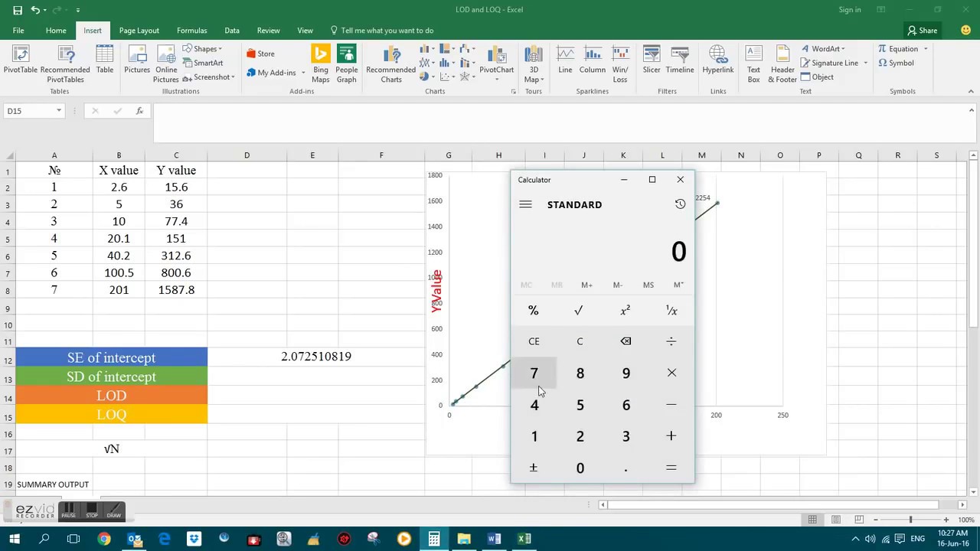Select the SD of intercept cell
980x551 pixels.
pos(112,377)
